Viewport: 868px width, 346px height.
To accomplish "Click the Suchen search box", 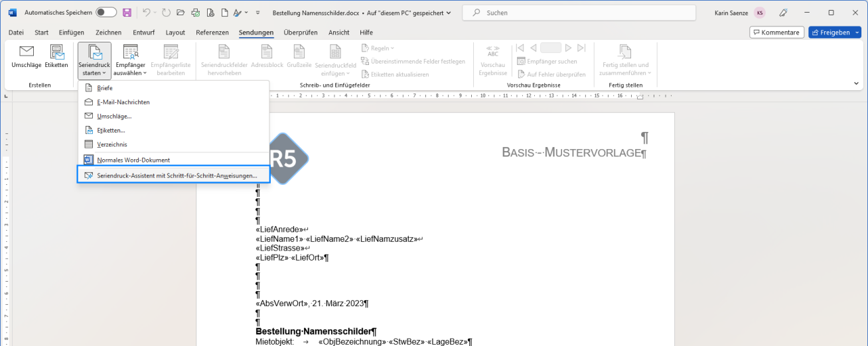I will point(579,13).
